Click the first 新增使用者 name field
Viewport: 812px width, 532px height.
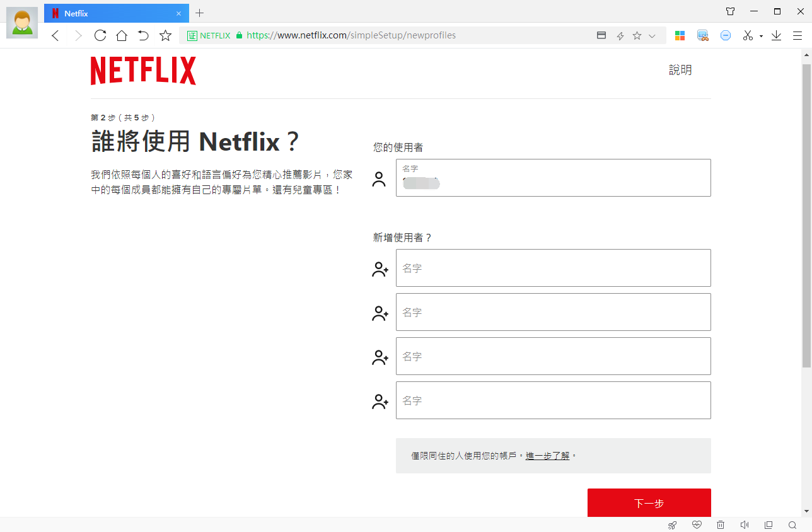(553, 268)
